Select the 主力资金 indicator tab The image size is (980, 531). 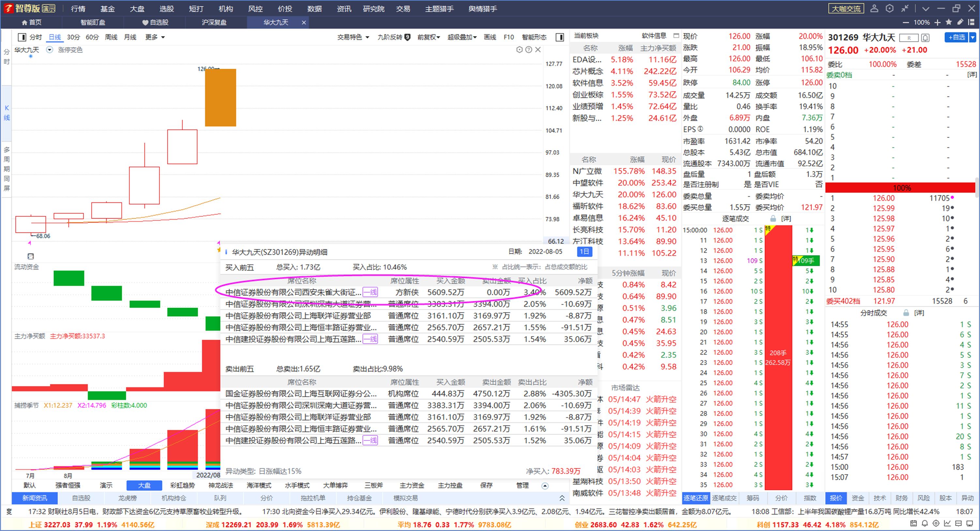point(412,485)
